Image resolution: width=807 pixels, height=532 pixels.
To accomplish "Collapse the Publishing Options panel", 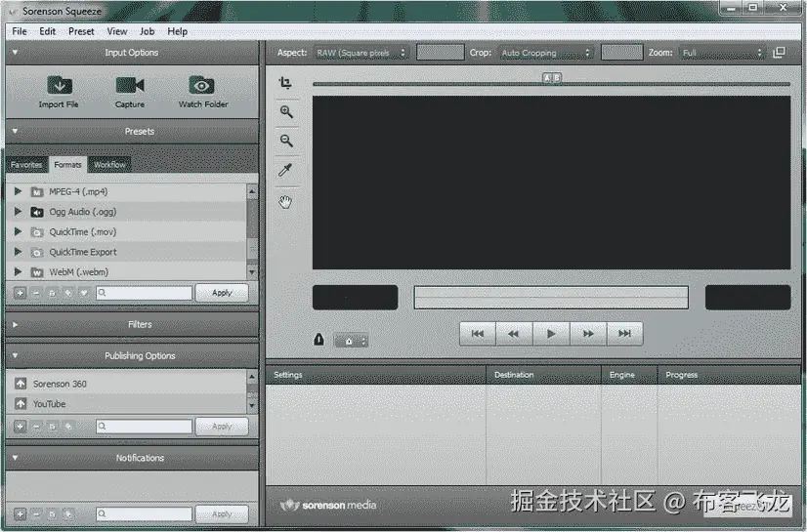I will pyautogui.click(x=15, y=355).
